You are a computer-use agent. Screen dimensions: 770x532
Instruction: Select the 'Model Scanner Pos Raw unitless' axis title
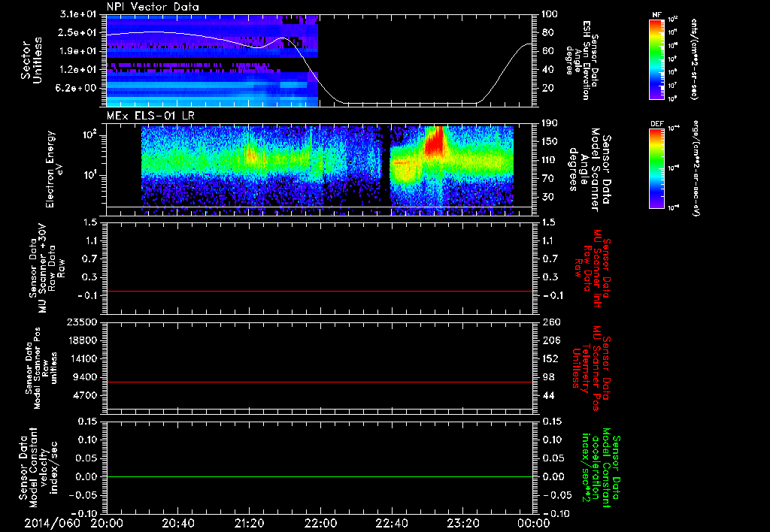click(42, 368)
